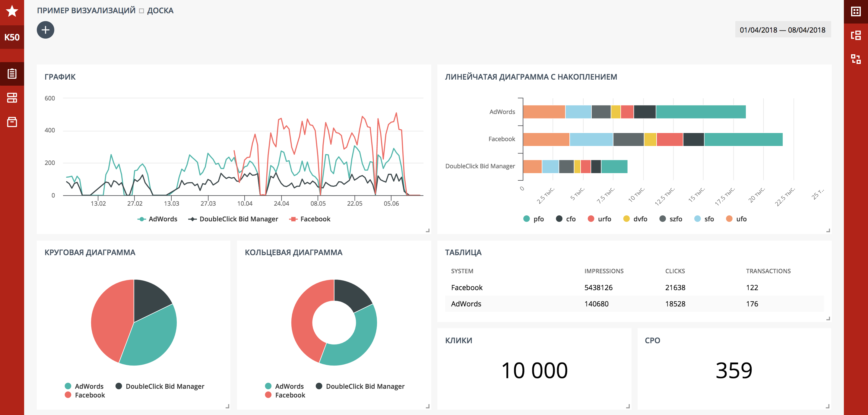The width and height of the screenshot is (868, 415).
Task: Click transactions value 176
Action: 752,304
